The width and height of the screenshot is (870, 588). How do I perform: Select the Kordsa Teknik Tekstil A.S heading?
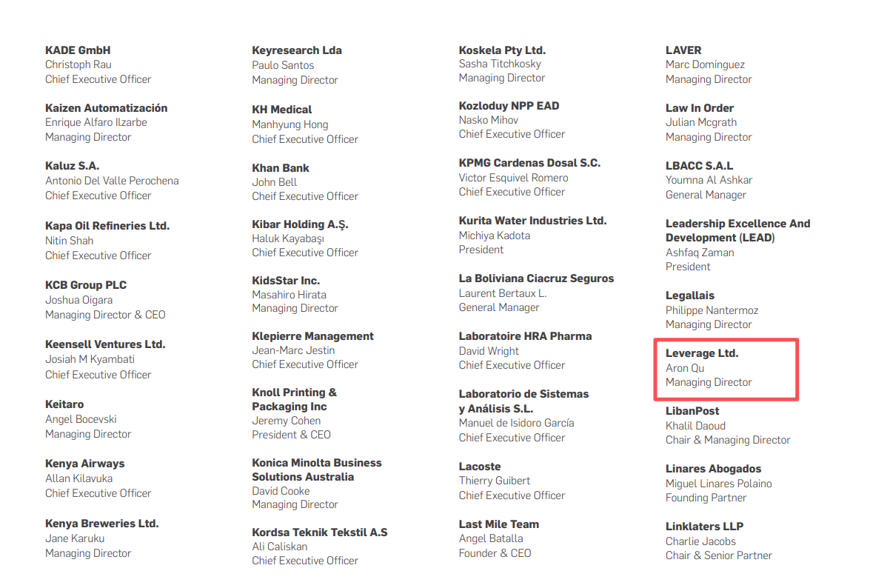319,532
